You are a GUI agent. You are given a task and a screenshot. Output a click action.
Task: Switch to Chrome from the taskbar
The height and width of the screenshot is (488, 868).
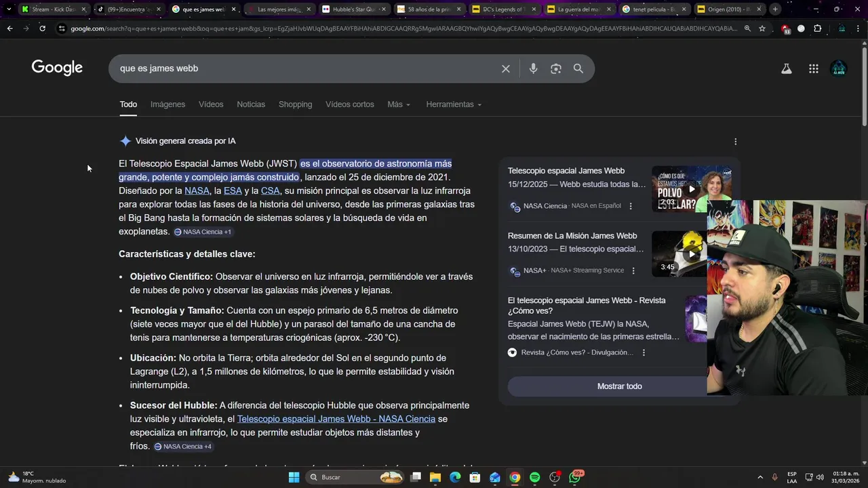(x=515, y=477)
